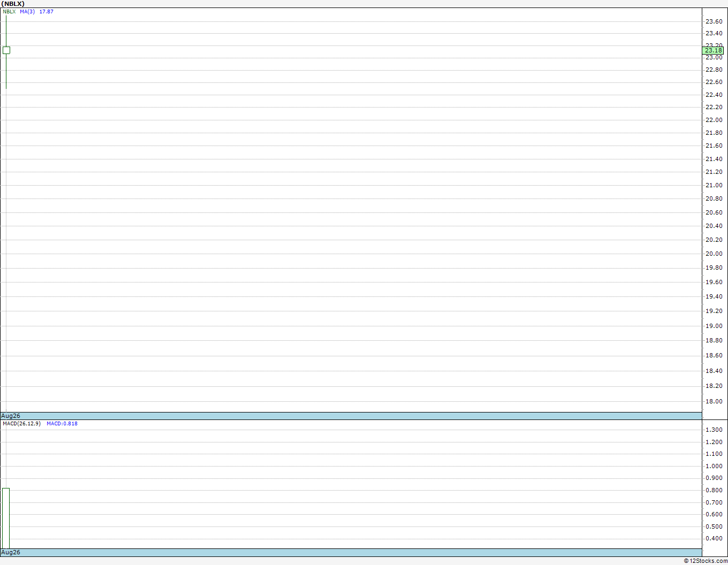Screen dimensions: 728x565
Task: Click the Aug26 label under price chart
Action: tap(11, 416)
